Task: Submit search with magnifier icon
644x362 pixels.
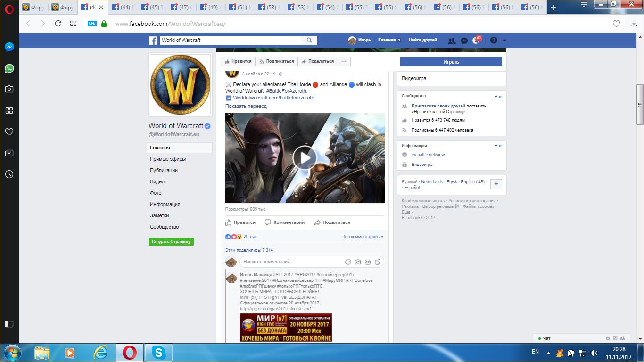Action: 309,40
